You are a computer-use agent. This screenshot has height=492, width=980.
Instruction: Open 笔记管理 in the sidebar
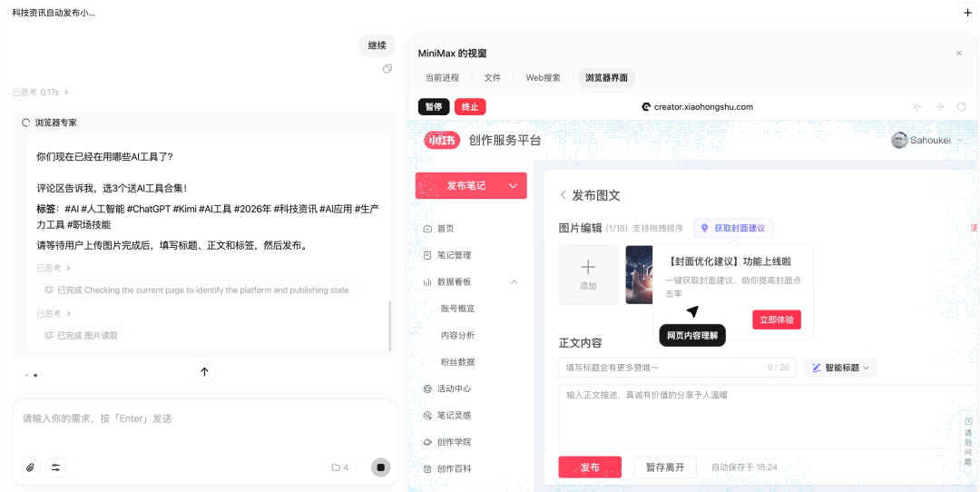point(454,255)
